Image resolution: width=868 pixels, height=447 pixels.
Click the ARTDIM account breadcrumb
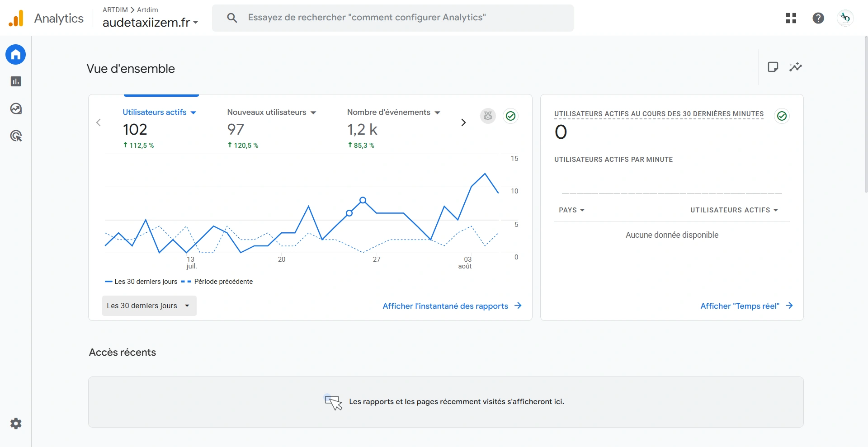115,9
